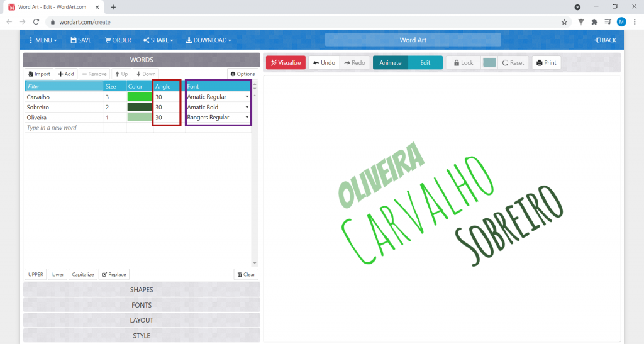Click the CARVALHO word on canvas

(x=418, y=209)
